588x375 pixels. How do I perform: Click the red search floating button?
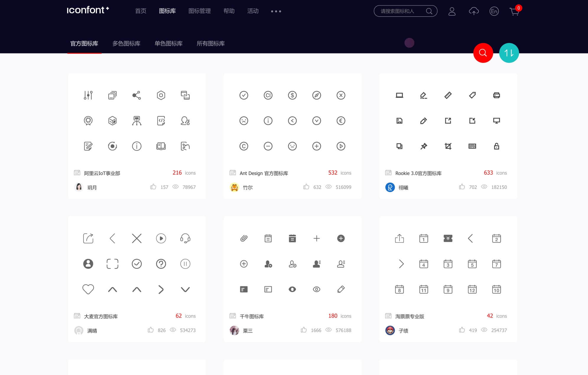(x=483, y=53)
